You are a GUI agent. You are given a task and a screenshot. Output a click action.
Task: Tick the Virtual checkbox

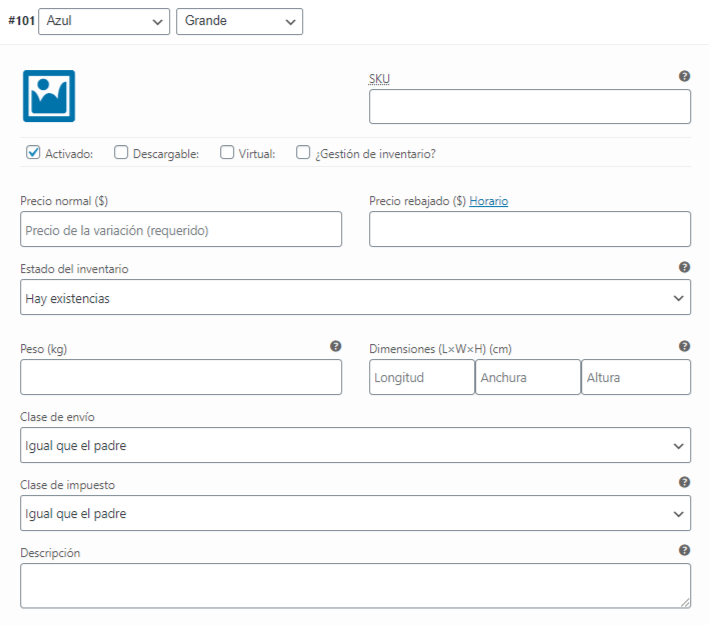[x=227, y=153]
